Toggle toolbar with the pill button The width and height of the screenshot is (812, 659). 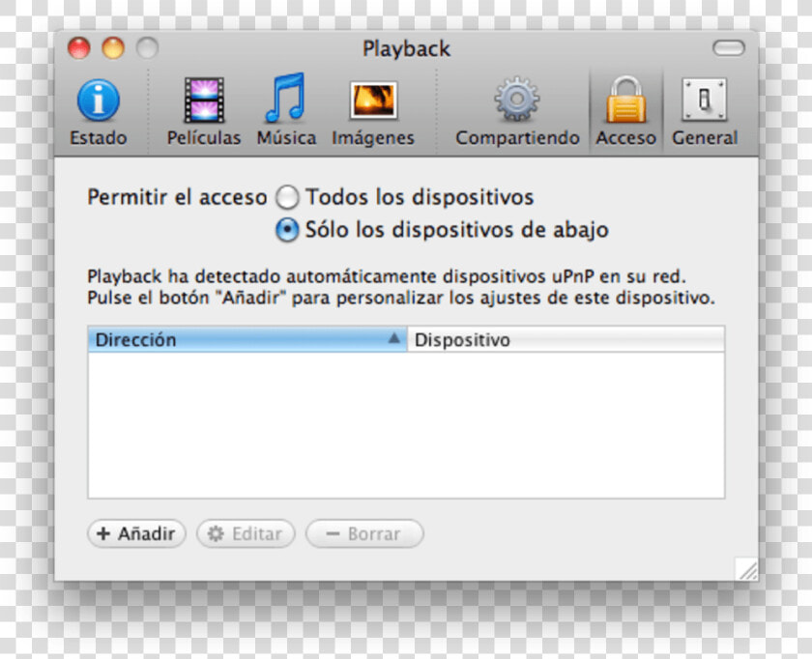click(x=729, y=48)
